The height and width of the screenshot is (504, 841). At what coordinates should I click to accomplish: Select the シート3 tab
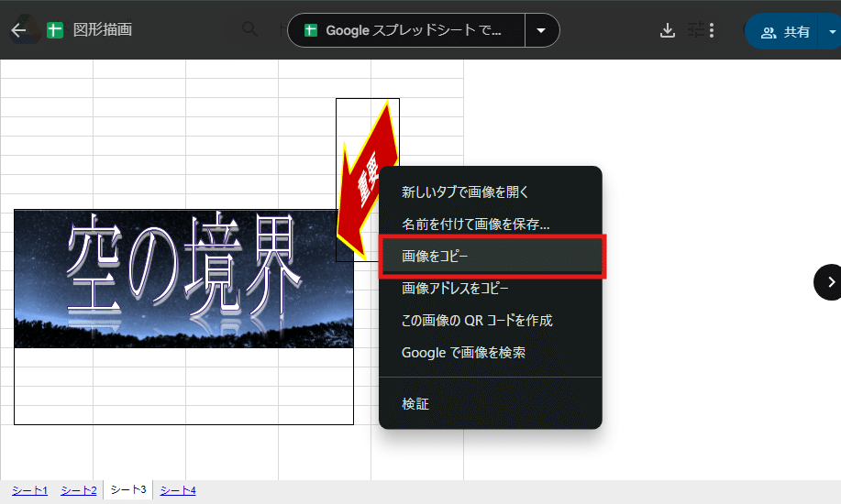(x=128, y=489)
